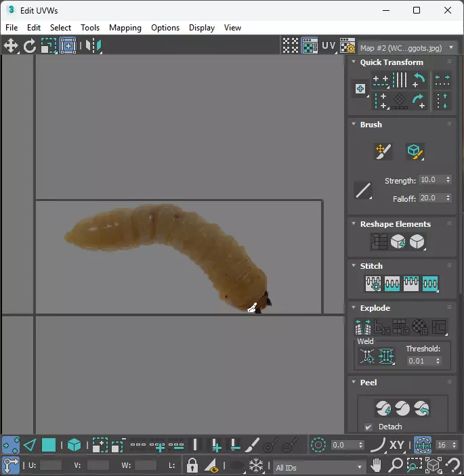Click Break icon in Explode rollout

point(363,327)
